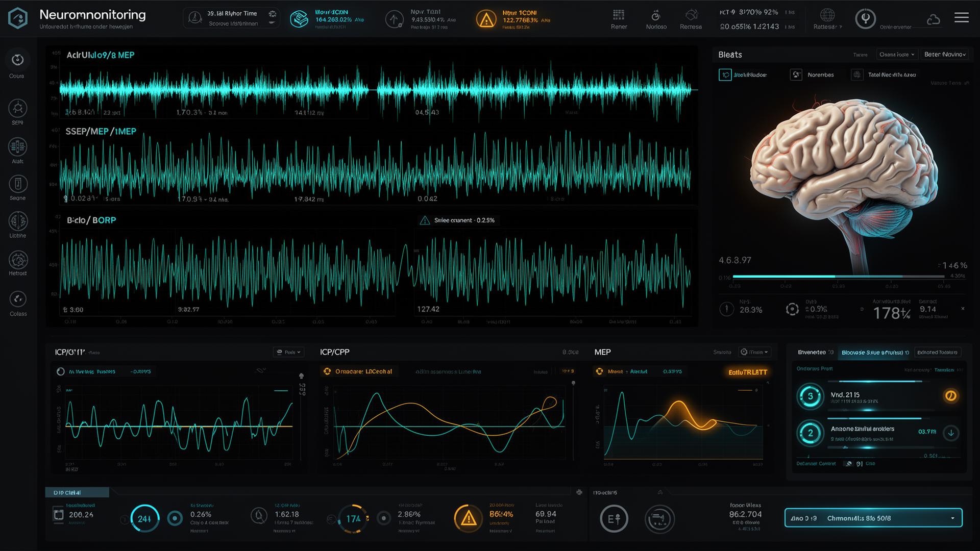The height and width of the screenshot is (551, 980).
Task: Click the Rener grid icon in header
Action: (619, 14)
